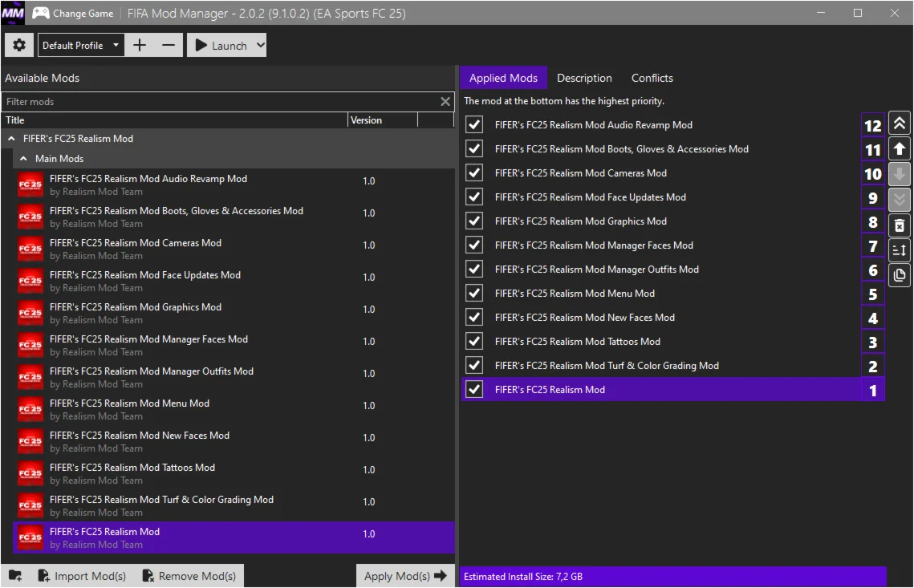Uncheck the Audio Revamp Mod checkbox
Screen dimensions: 914x588
pyautogui.click(x=474, y=125)
